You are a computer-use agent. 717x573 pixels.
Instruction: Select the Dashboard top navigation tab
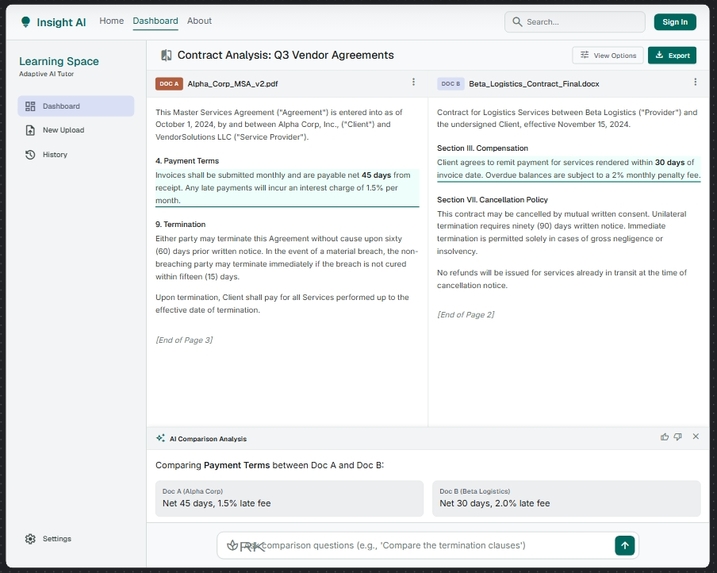[x=155, y=21]
